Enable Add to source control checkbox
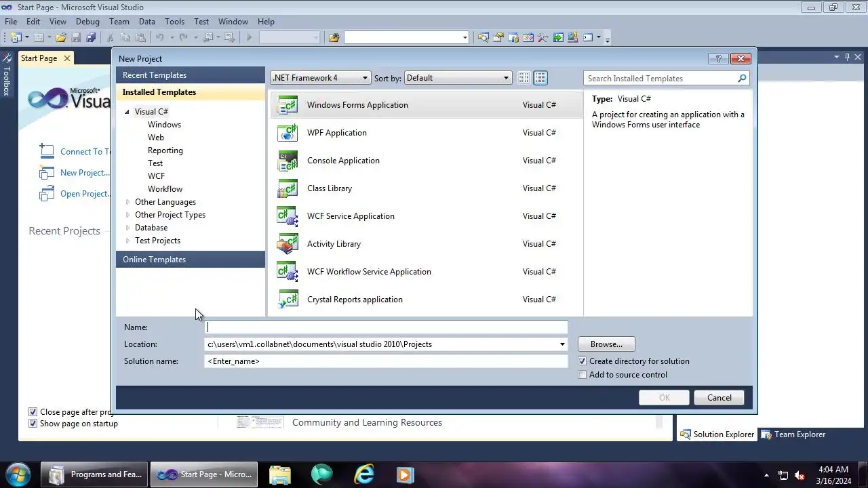Viewport: 868px width, 488px height. point(582,375)
